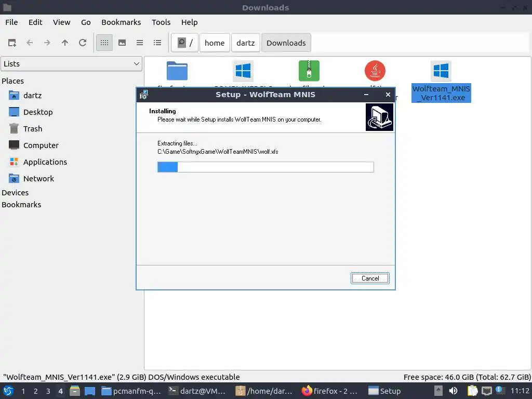
Task: Open clipboard manager tray icon
Action: [x=472, y=391]
